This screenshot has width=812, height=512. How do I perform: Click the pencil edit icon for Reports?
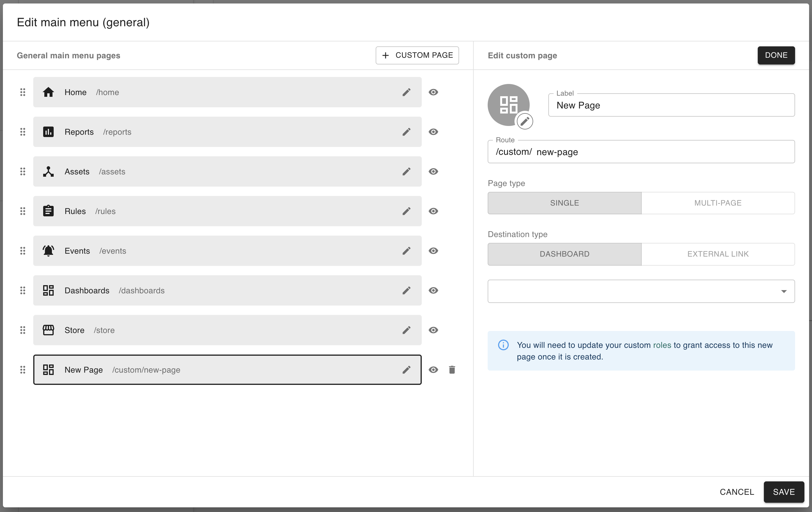(406, 132)
